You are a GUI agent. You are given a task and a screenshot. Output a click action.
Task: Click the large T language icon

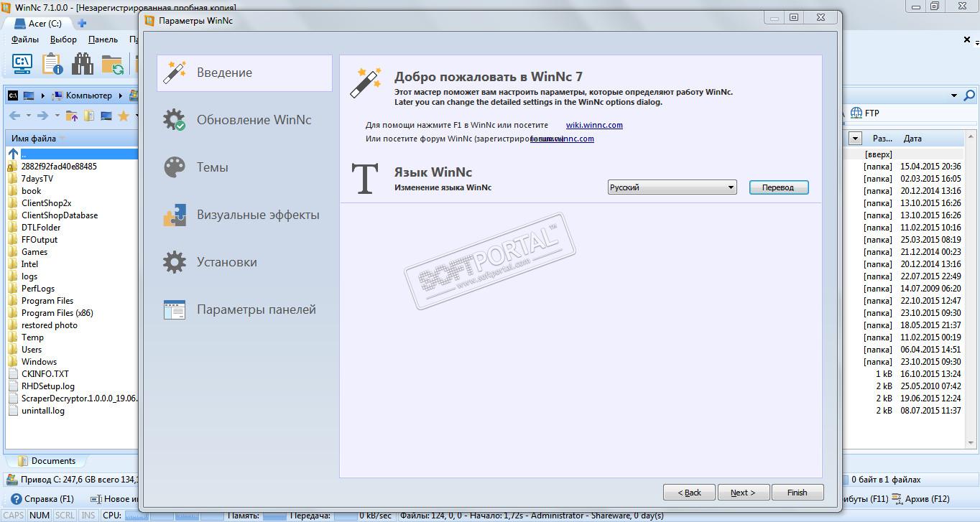click(x=364, y=179)
